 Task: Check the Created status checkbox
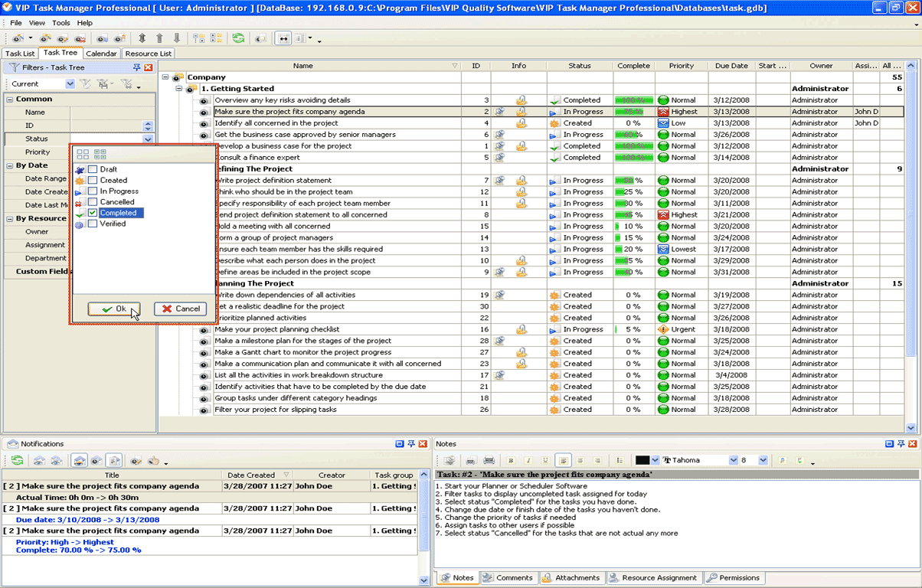coord(93,181)
